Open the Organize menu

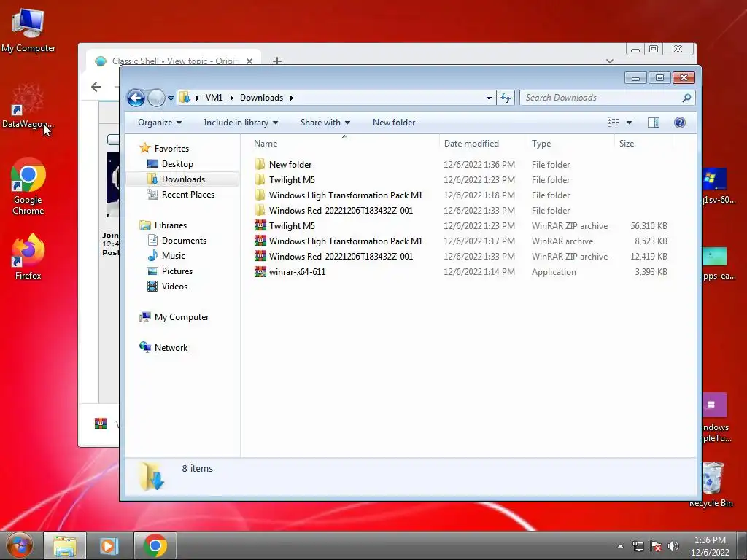click(x=160, y=122)
